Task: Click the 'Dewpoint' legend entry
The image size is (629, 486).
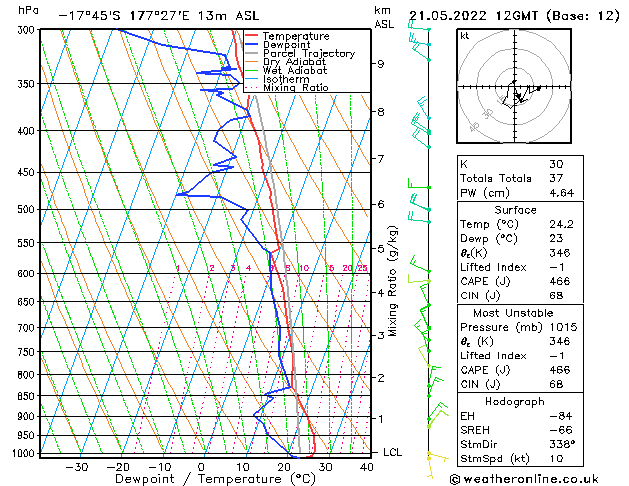Action: coord(286,45)
